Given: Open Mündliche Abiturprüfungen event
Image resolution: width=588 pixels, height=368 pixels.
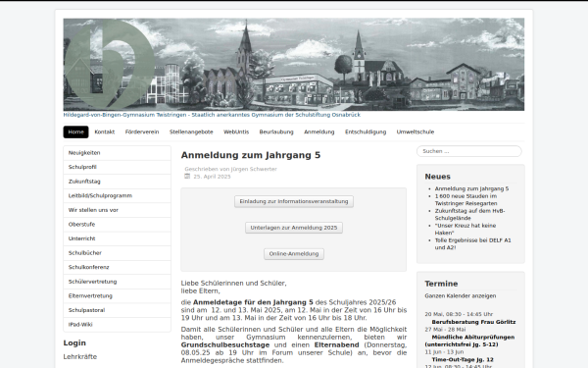Looking at the screenshot, I should click(469, 341).
